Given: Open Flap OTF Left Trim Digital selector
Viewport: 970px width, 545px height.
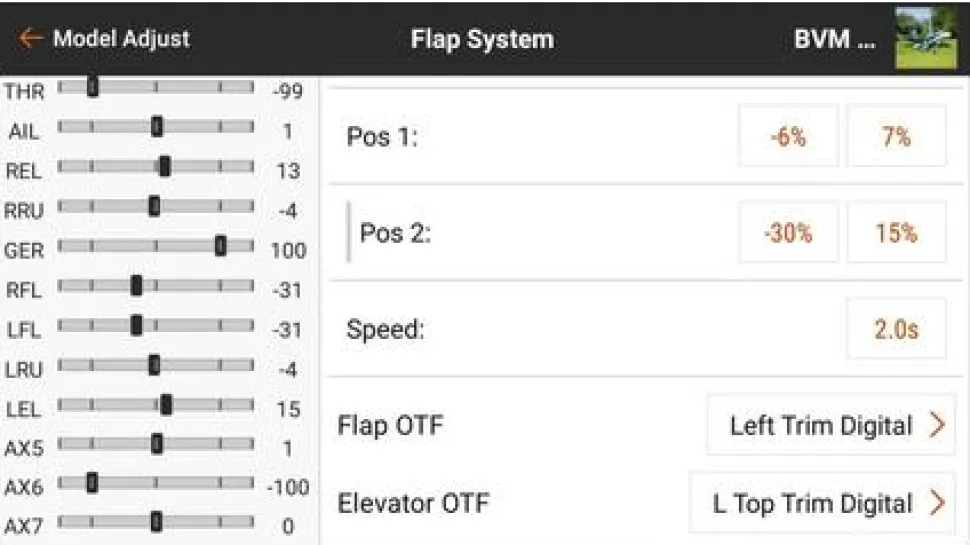Looking at the screenshot, I should coord(830,426).
